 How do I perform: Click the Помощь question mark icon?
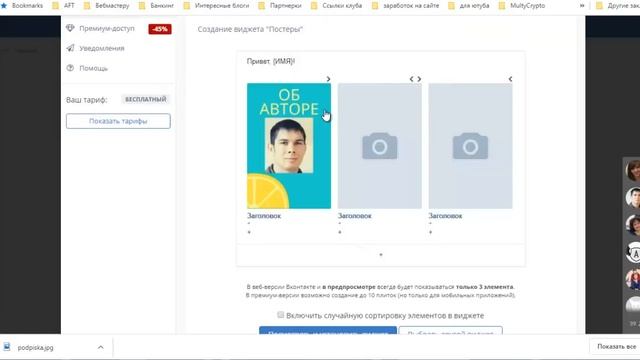coord(70,68)
